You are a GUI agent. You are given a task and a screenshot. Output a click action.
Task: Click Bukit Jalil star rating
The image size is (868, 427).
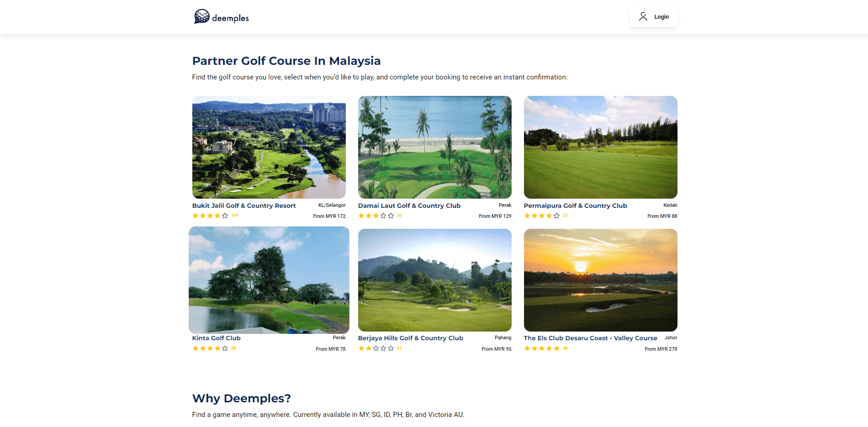point(210,216)
